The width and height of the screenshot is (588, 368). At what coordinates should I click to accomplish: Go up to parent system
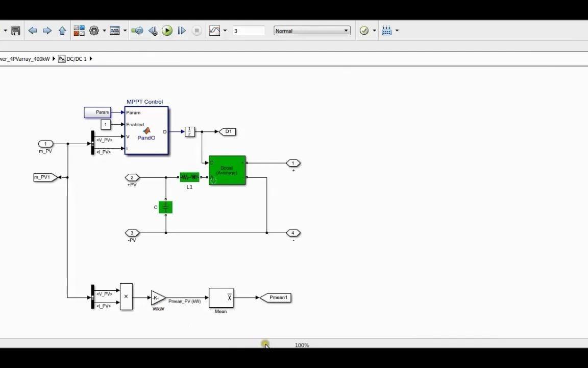point(62,31)
